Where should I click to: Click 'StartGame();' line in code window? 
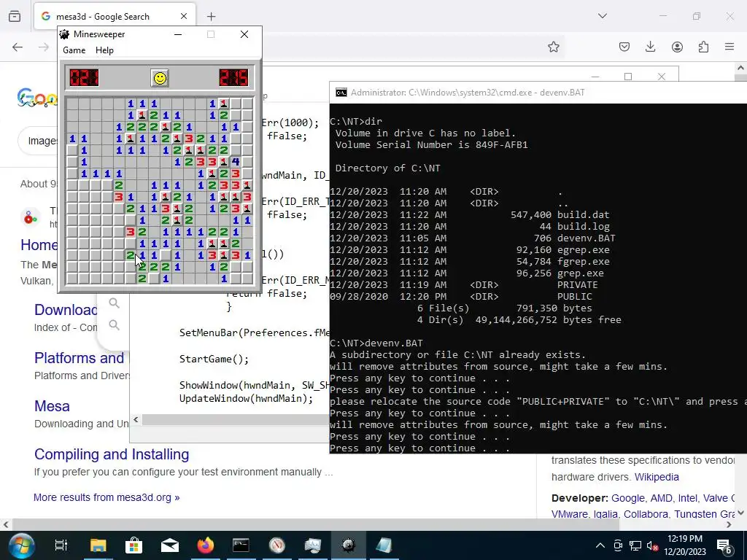(x=214, y=359)
